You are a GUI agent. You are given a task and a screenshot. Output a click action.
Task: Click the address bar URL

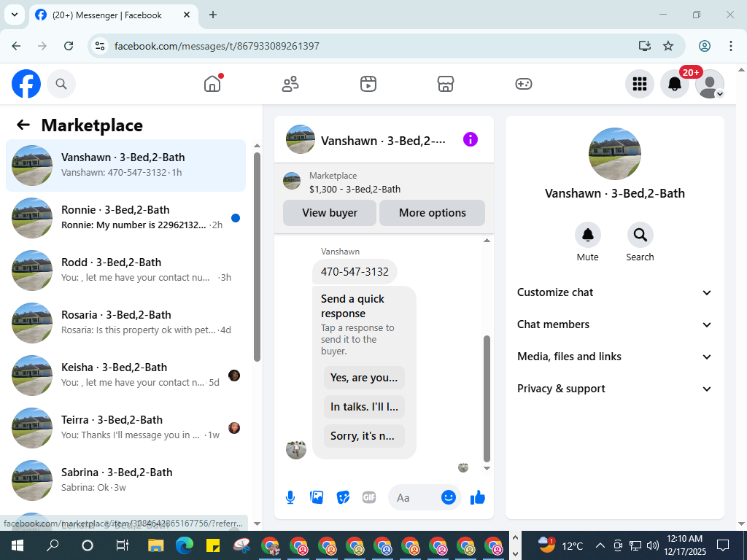point(217,46)
